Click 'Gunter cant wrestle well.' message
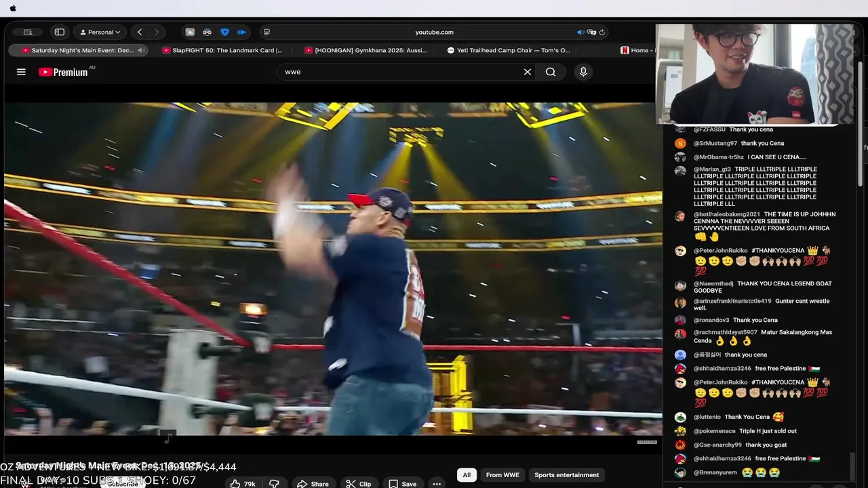This screenshot has height=488, width=868. click(x=761, y=305)
